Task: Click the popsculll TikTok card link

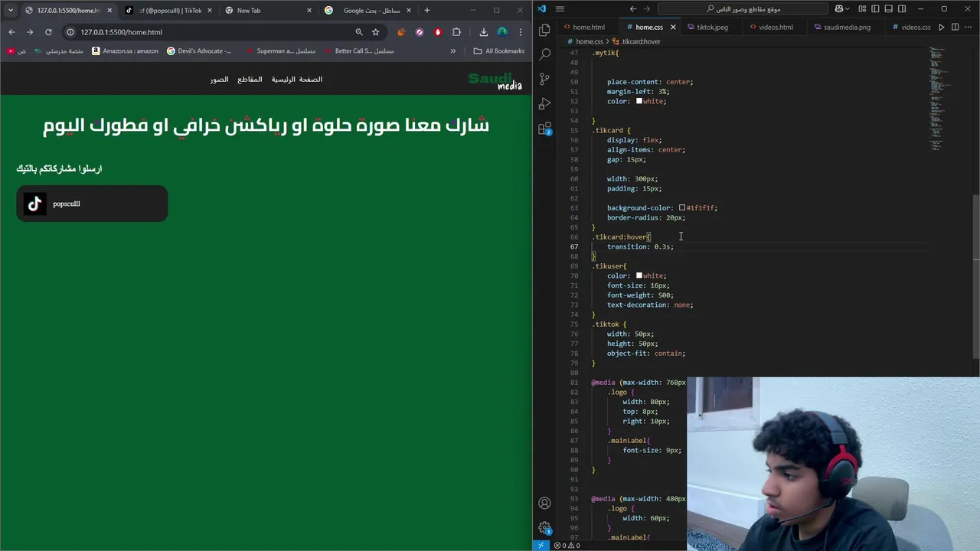Action: coord(92,204)
